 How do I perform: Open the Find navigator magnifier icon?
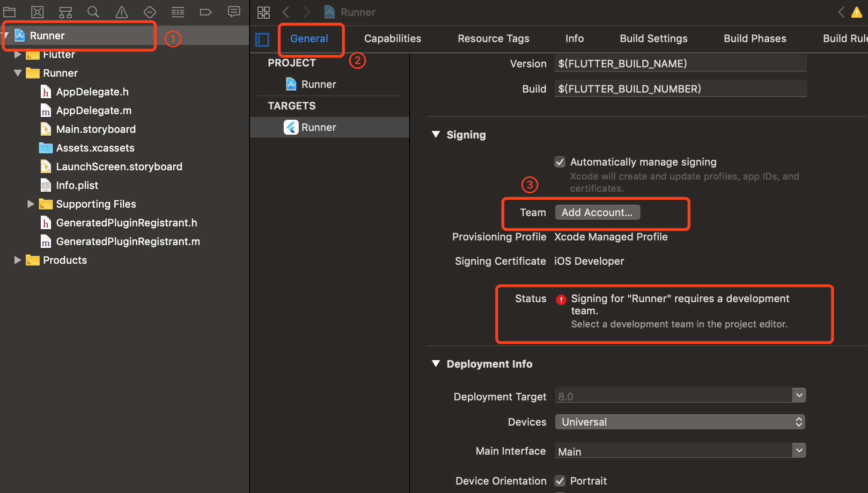(94, 12)
